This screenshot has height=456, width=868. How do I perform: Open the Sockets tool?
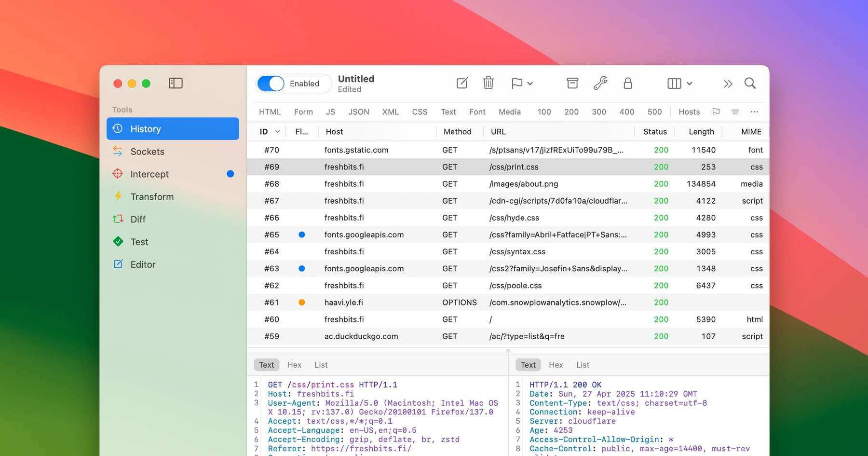[x=147, y=151]
